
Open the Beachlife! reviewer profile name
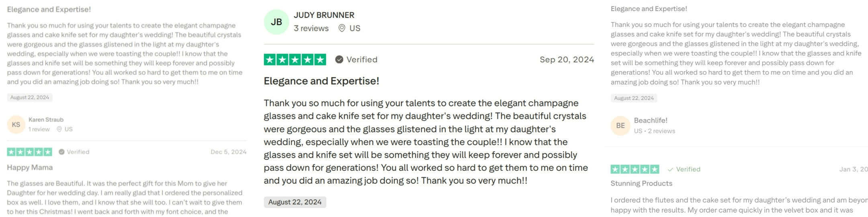coord(651,121)
